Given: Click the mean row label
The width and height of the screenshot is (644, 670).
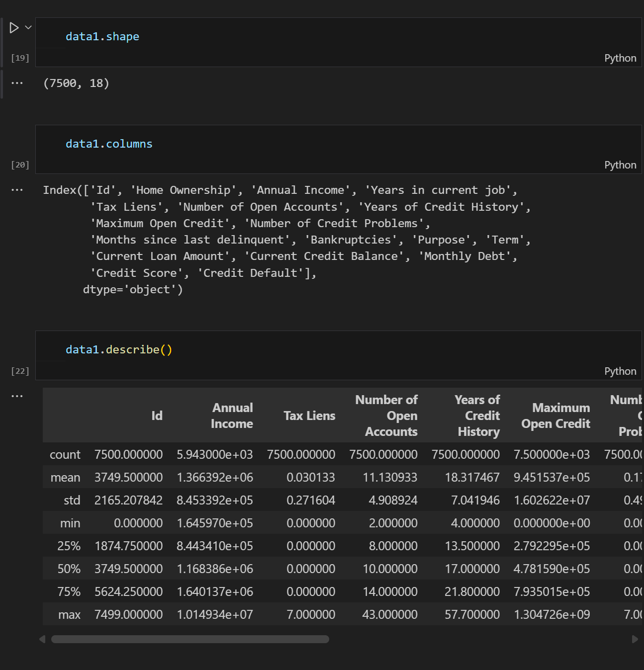Looking at the screenshot, I should point(65,478).
